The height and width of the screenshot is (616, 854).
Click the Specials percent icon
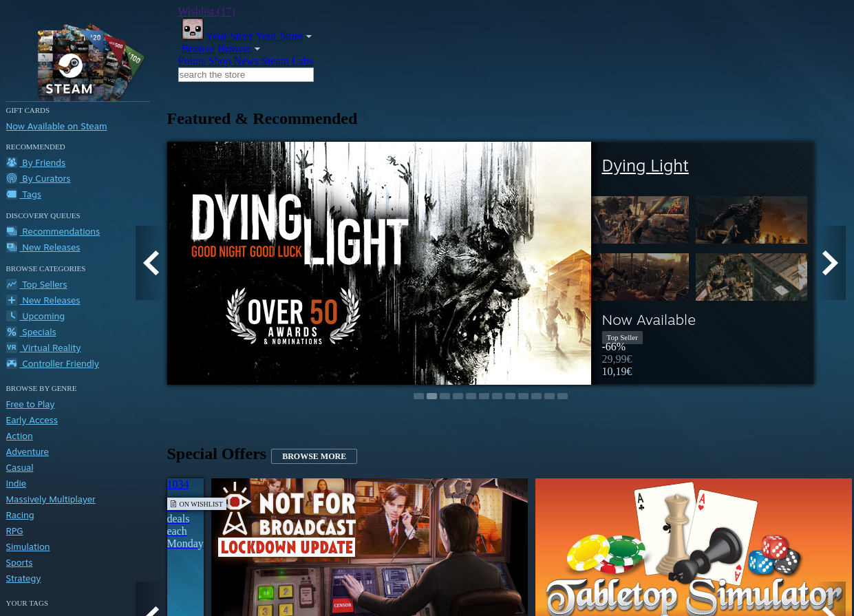pos(12,332)
